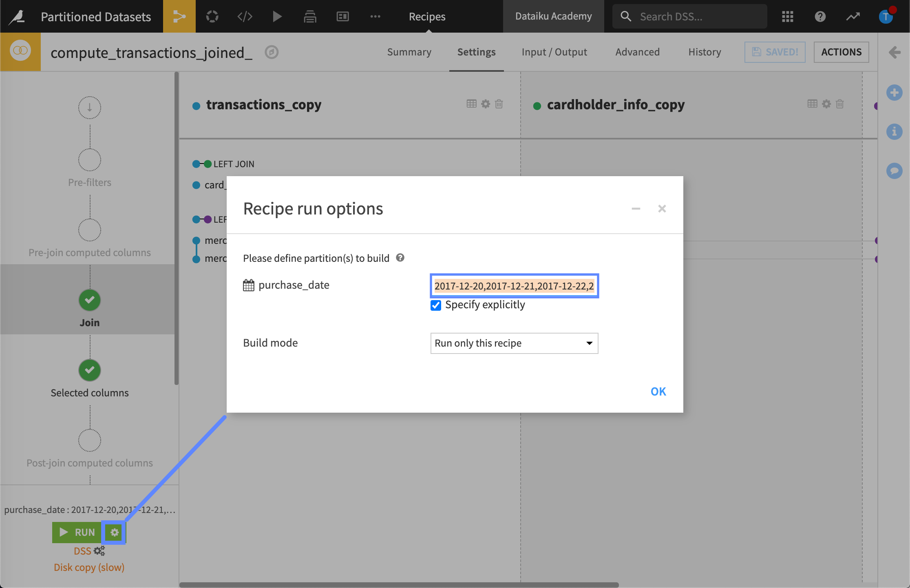Image resolution: width=910 pixels, height=588 pixels.
Task: Click the settings gear icon next to RUN button
Action: click(x=114, y=532)
